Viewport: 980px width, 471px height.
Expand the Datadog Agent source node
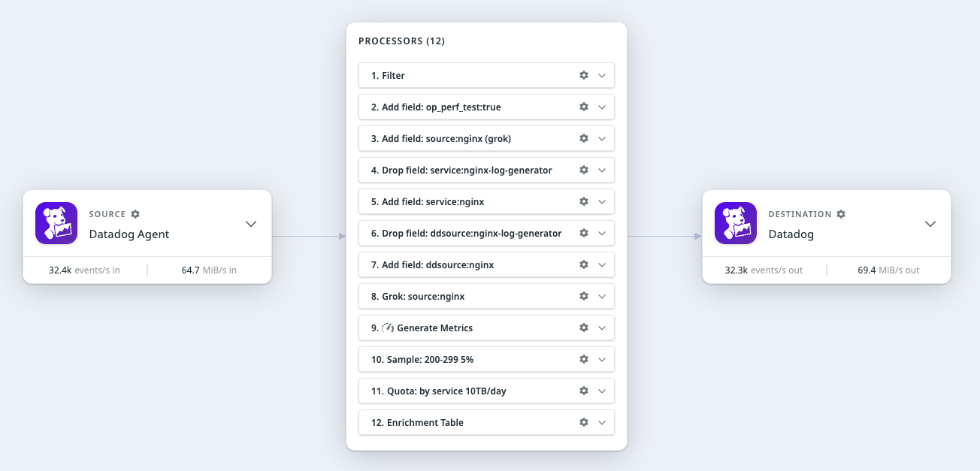(x=250, y=223)
